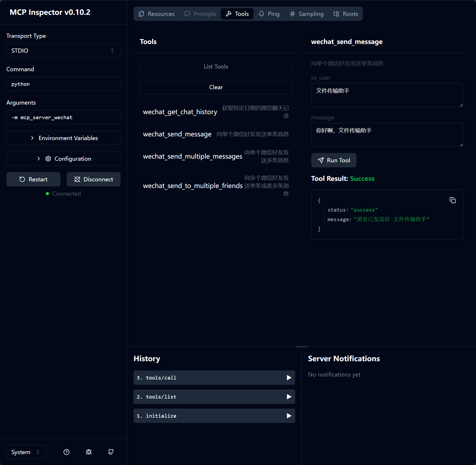Click the Ping bell icon
Viewport: 476px width, 465px height.
[261, 14]
